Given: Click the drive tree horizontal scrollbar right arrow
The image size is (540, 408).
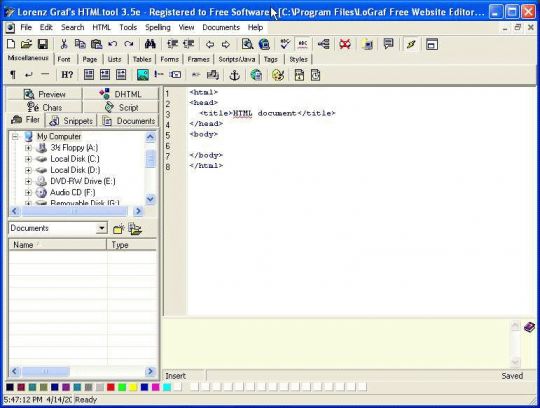Looking at the screenshot, I should coord(138,211).
